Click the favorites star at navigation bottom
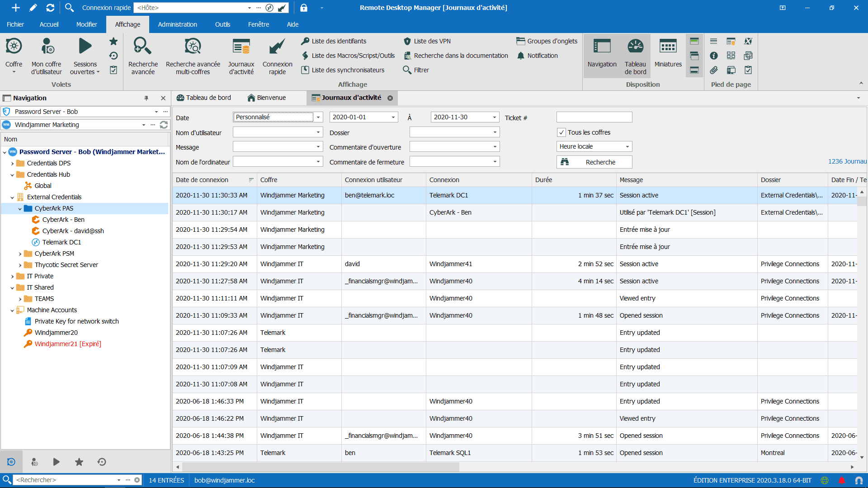Screen dimensions: 868x488 point(79,462)
